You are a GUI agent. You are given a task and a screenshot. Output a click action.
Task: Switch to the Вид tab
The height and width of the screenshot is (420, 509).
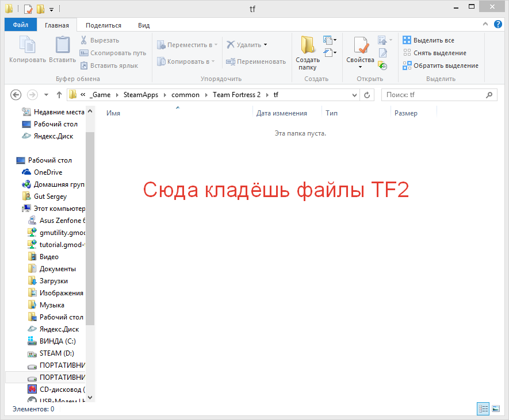[x=144, y=25]
